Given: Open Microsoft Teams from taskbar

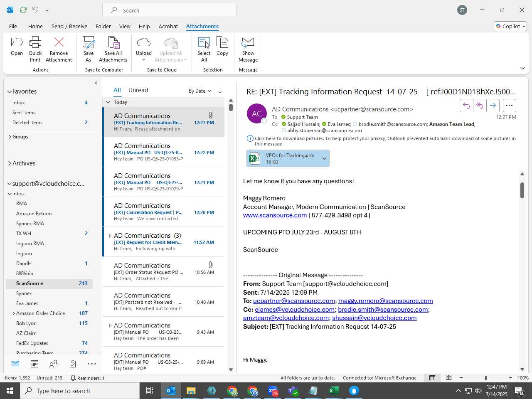Looking at the screenshot, I should tap(293, 391).
